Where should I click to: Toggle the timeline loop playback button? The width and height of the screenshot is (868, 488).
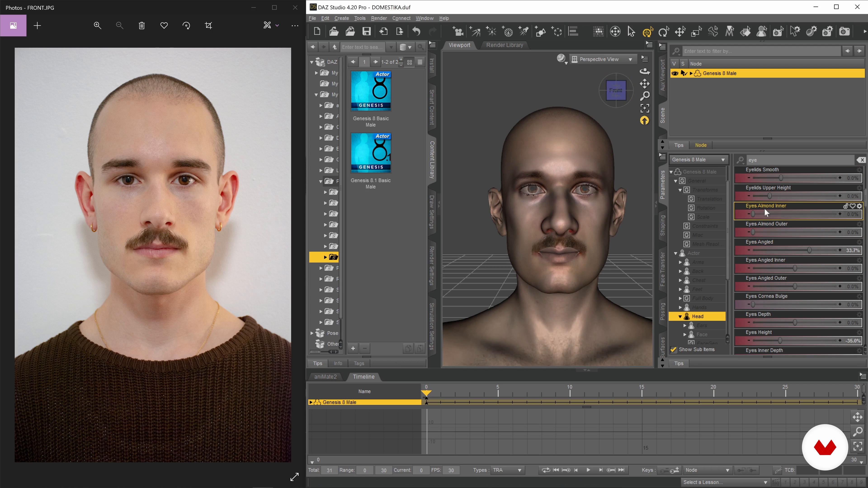point(546,470)
